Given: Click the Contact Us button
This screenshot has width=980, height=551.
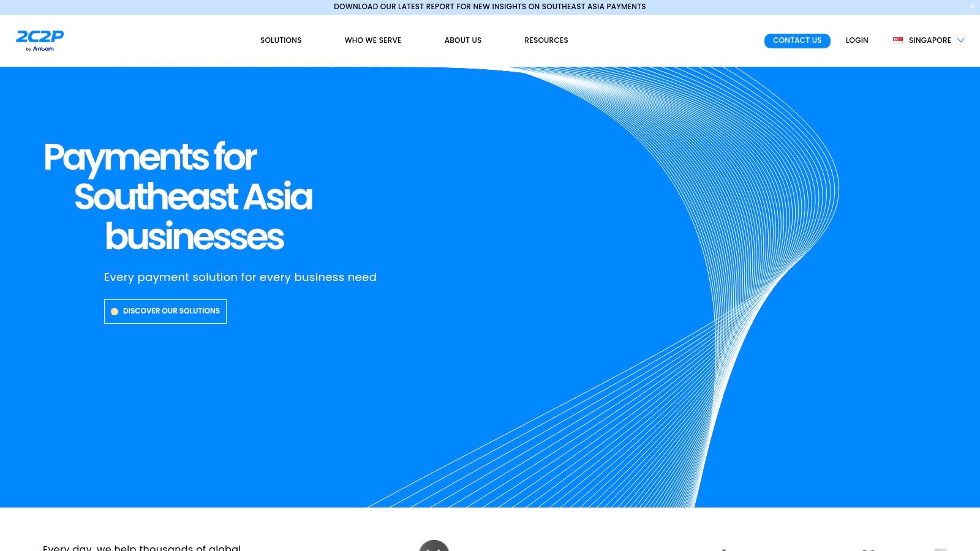Looking at the screenshot, I should point(797,40).
